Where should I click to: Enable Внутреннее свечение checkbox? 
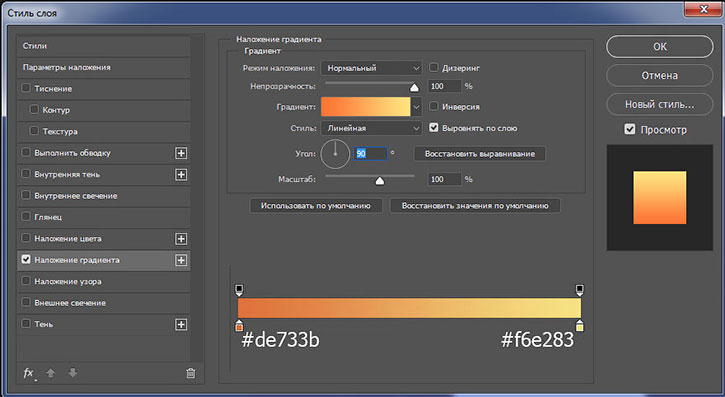click(26, 195)
